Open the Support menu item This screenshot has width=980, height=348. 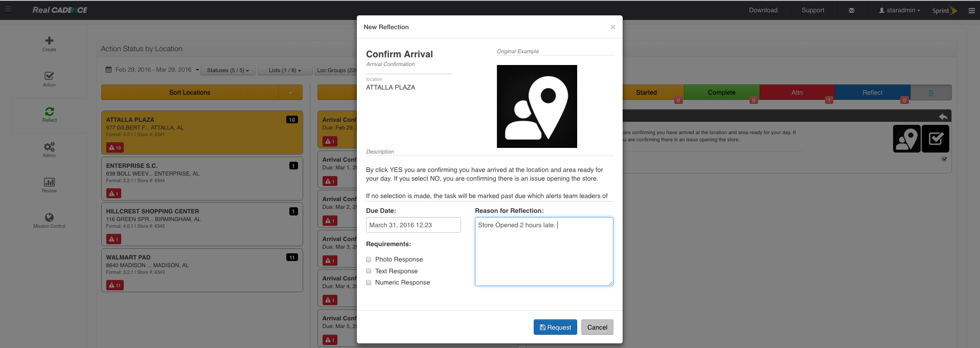812,10
